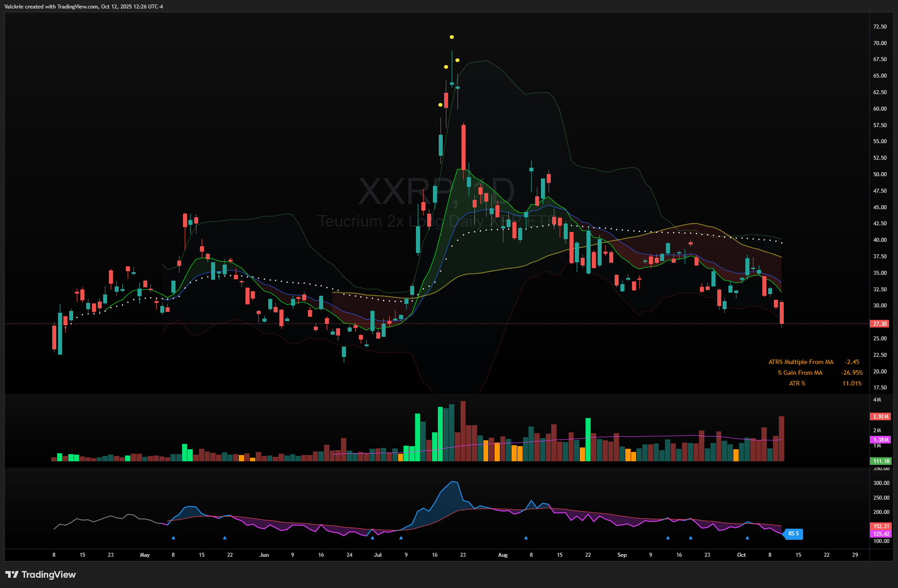Viewport: 898px width, 588px height.
Task: Click the 50.00 level on the price scale
Action: 880,174
